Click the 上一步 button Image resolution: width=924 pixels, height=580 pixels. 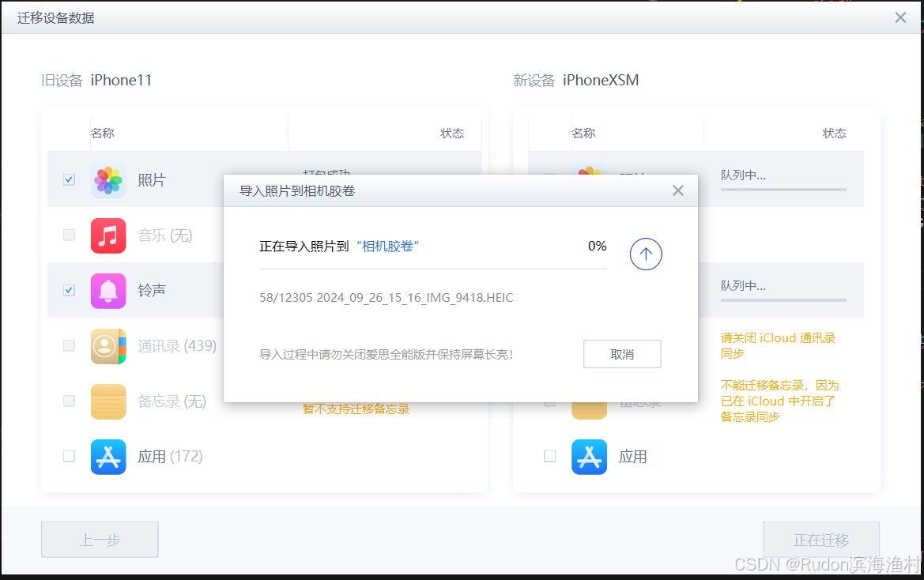pyautogui.click(x=100, y=540)
